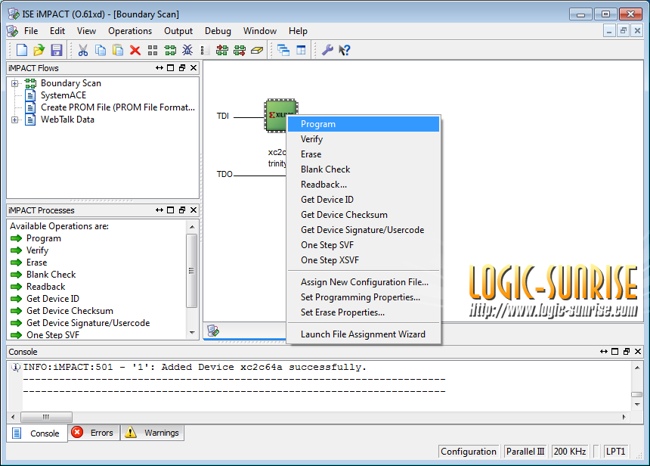The height and width of the screenshot is (466, 650).
Task: Run Get Device Signature/Usercode process
Action: 88,323
